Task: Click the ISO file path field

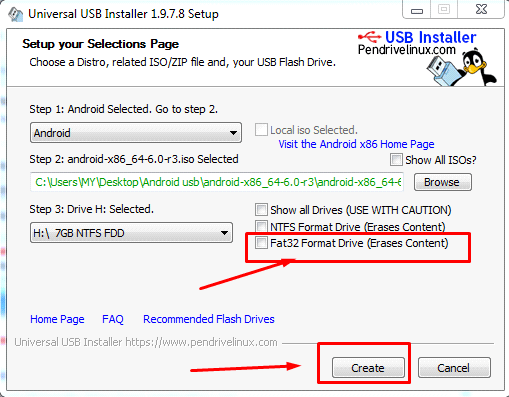Action: coord(217,182)
